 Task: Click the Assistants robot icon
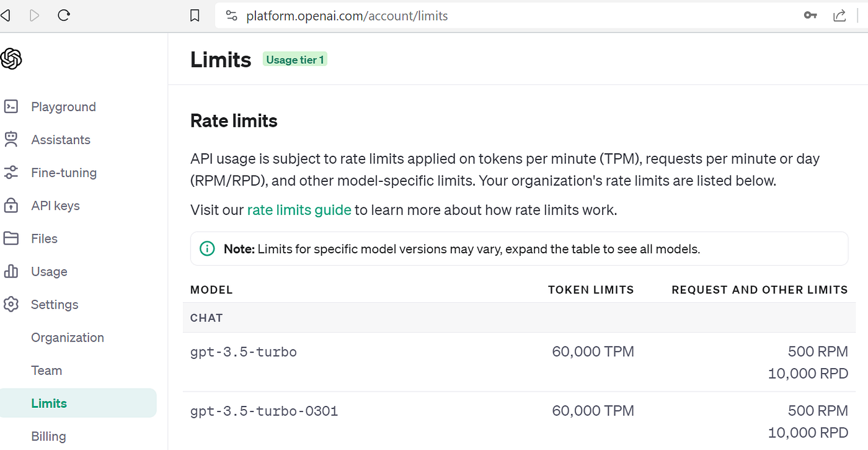pos(11,140)
